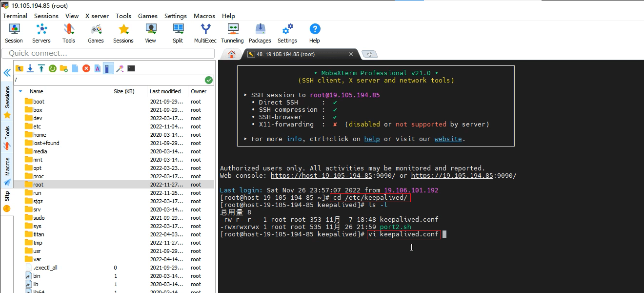Open the Packages manager
The image size is (644, 293).
point(260,33)
